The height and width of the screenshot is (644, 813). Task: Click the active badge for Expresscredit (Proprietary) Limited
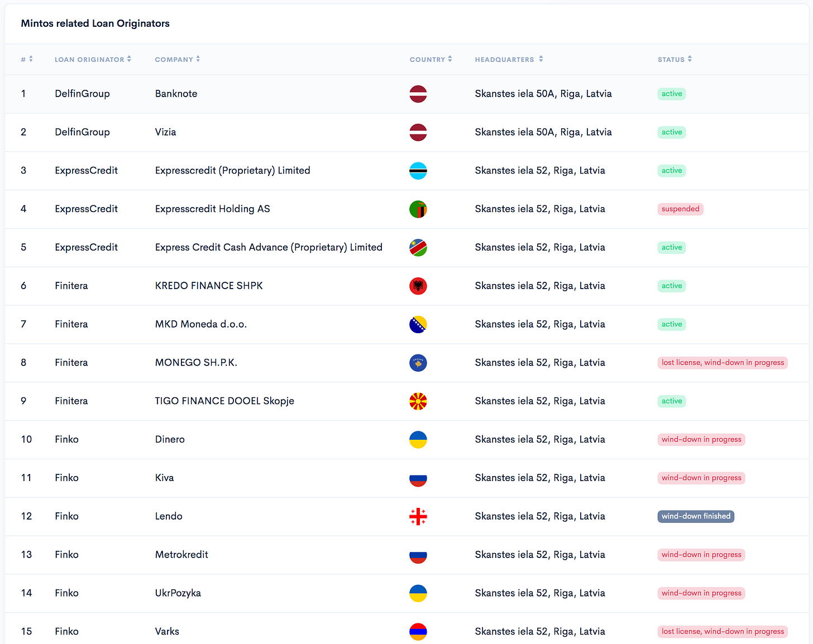coord(672,171)
